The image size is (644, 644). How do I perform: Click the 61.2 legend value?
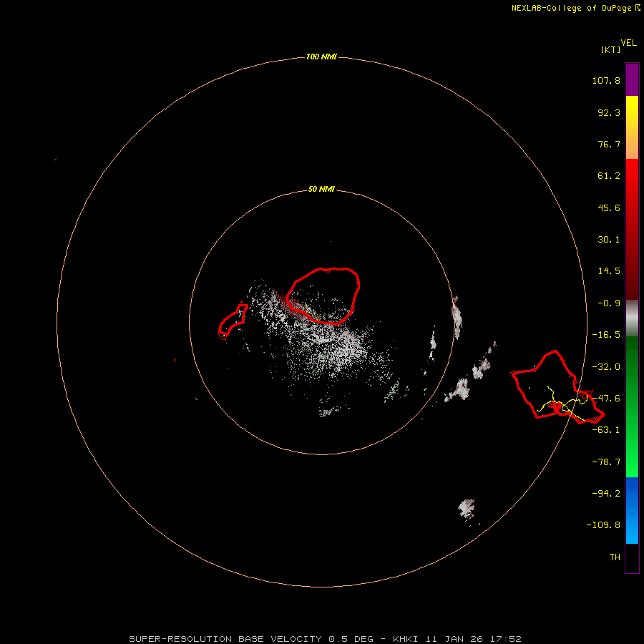[x=609, y=176]
